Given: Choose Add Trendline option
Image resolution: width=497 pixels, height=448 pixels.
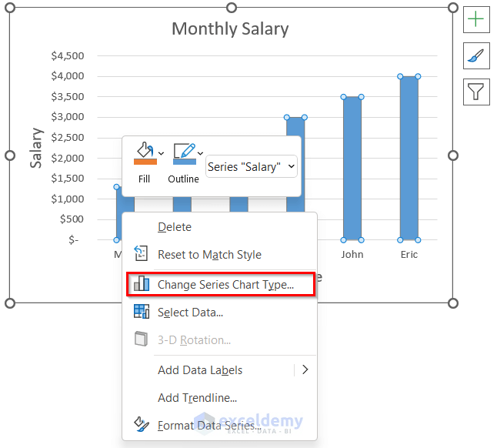Looking at the screenshot, I should pos(220,398).
